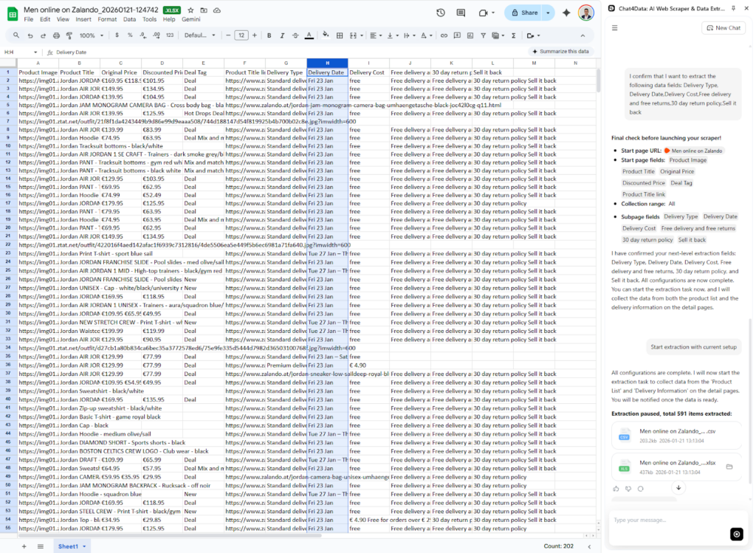This screenshot has width=756, height=553.
Task: Open search in the Sheets menus
Action: 17,35
